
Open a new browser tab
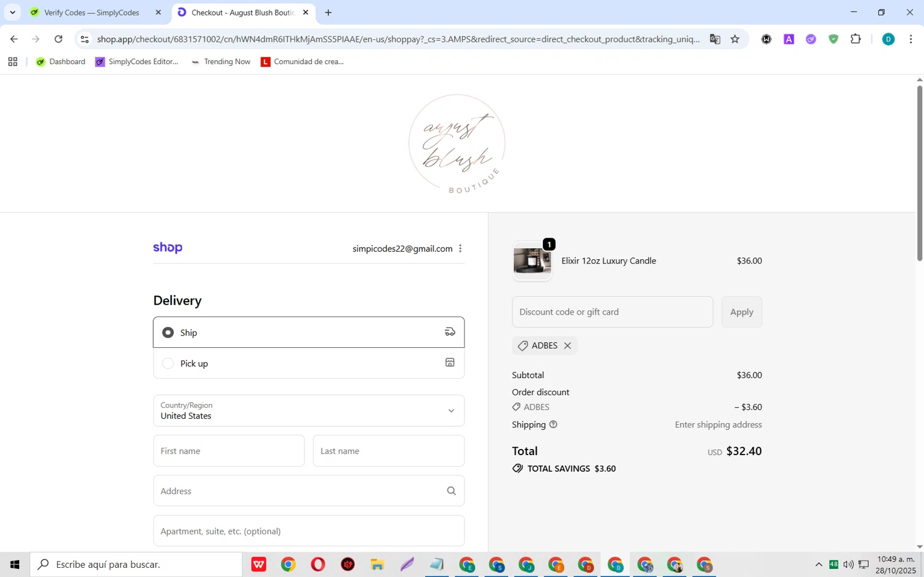tap(328, 12)
